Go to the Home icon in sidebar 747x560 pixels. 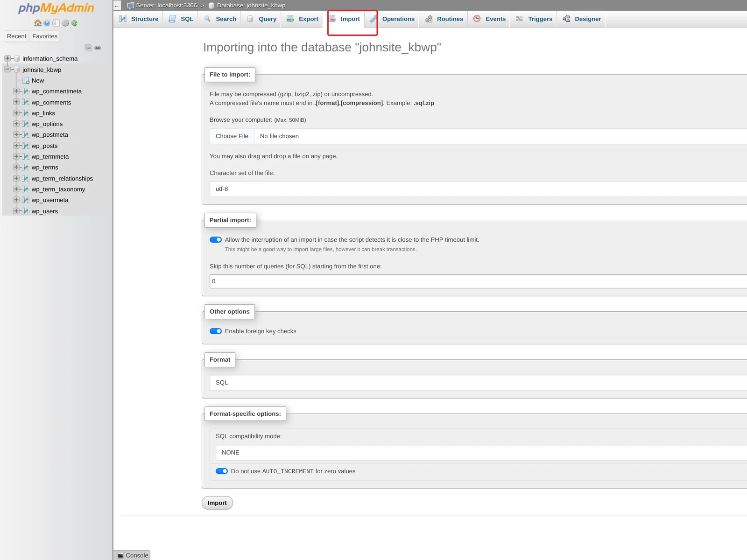[38, 23]
